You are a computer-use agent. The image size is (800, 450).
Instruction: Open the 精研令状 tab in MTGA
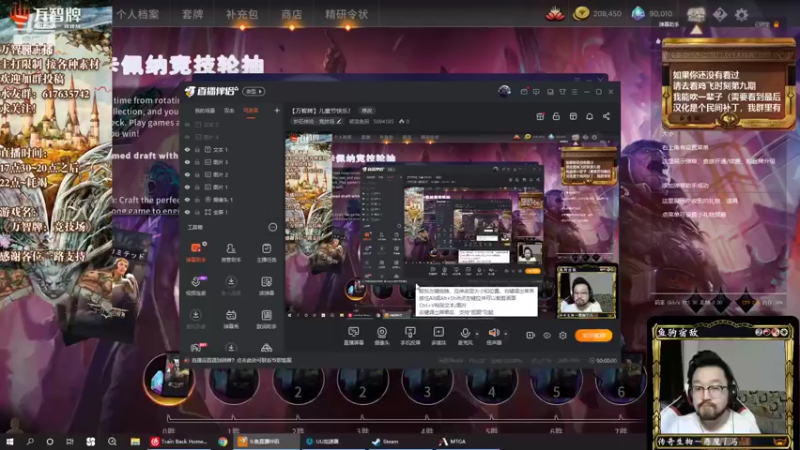(x=346, y=14)
